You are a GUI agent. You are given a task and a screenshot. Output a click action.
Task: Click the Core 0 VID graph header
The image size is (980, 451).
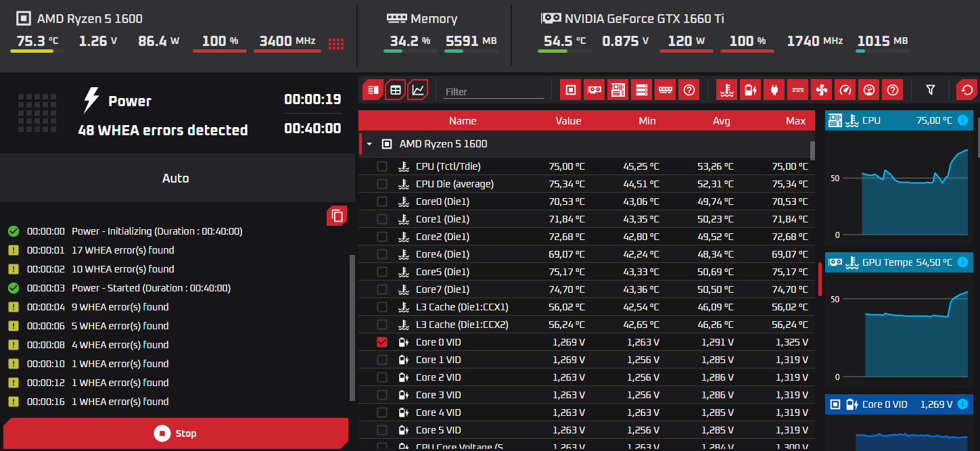pyautogui.click(x=899, y=404)
